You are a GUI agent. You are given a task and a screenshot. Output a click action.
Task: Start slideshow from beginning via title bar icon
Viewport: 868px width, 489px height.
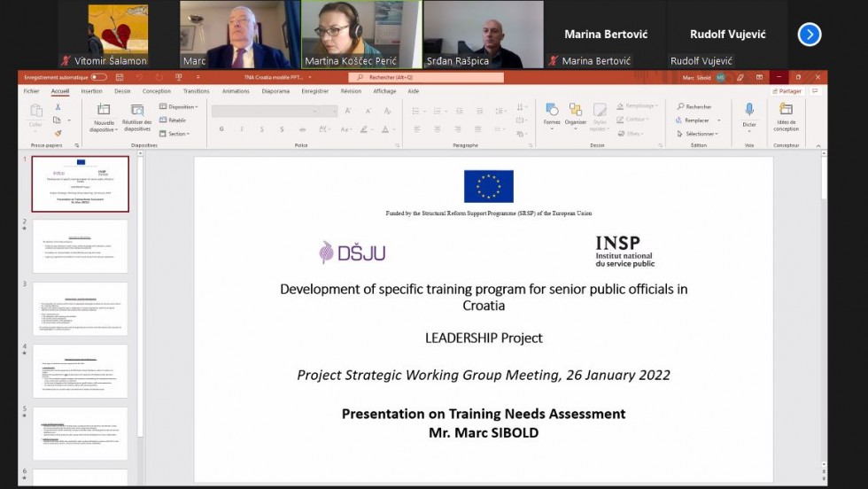[x=178, y=78]
